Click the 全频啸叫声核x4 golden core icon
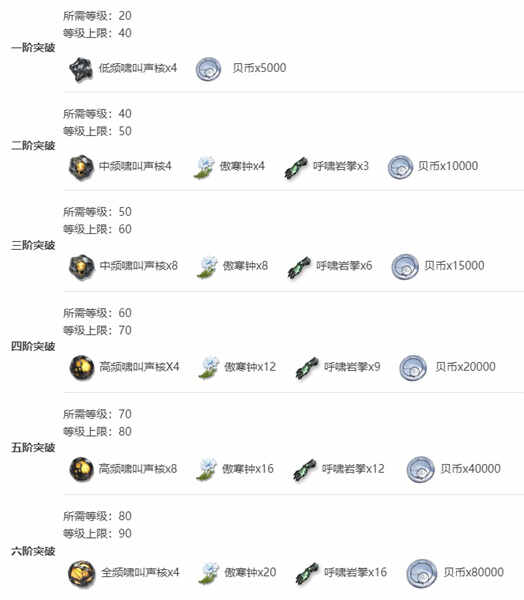The height and width of the screenshot is (600, 524). click(82, 574)
